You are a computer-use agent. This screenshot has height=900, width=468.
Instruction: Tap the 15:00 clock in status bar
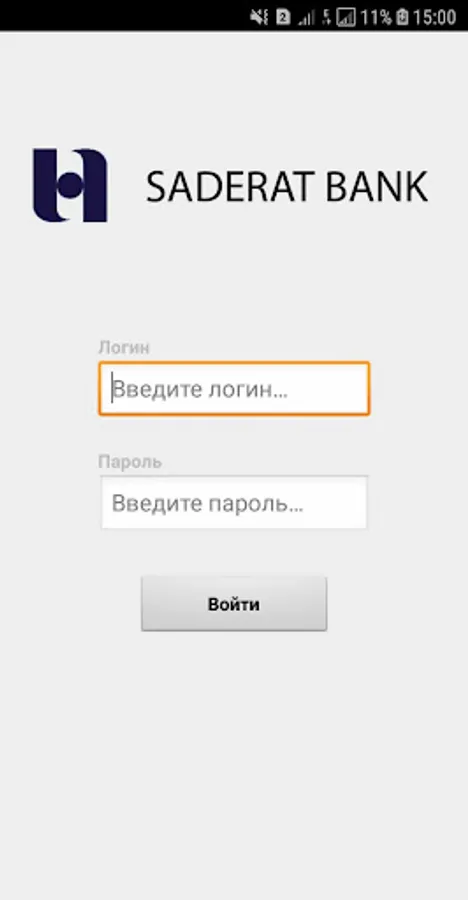435,18
